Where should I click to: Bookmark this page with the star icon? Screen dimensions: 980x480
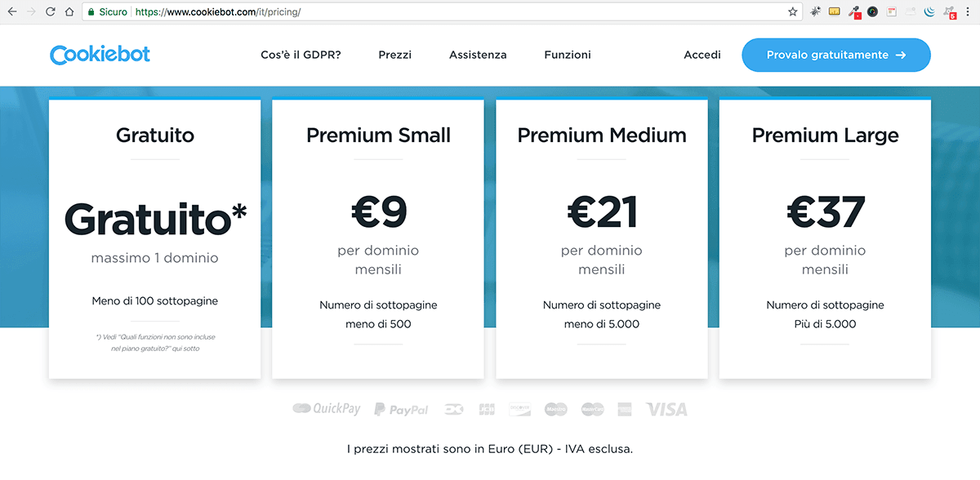coord(793,12)
